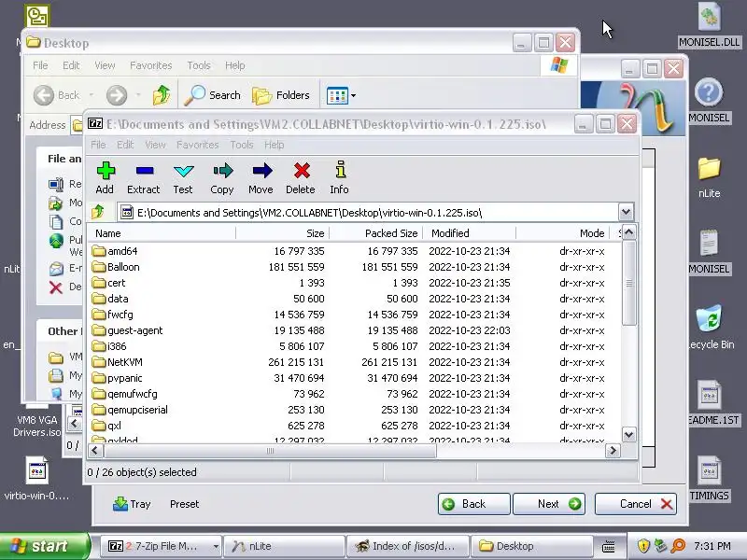
Task: Click the Move toolbar icon in 7-Zip
Action: pyautogui.click(x=261, y=178)
